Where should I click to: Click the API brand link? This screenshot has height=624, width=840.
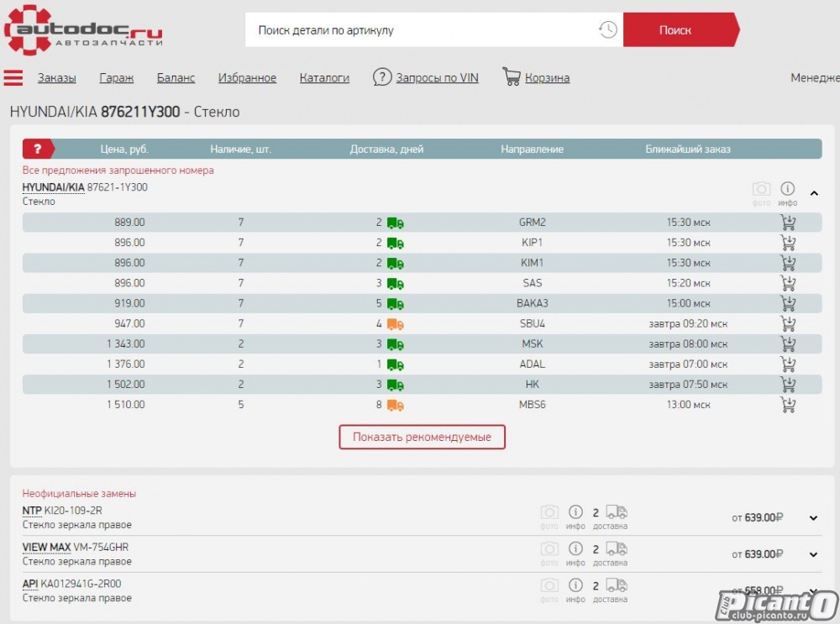pos(30,584)
